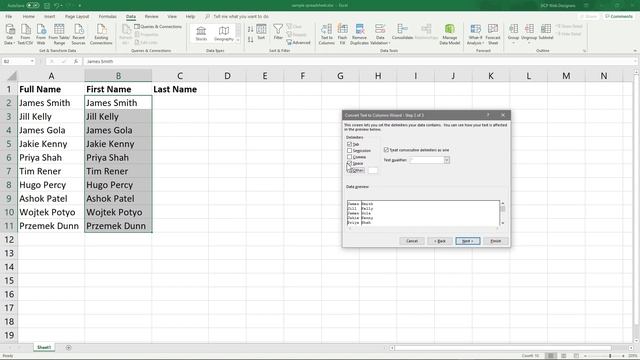Switch to the Formulas tab
Viewport: 640px width, 360px height.
pos(108,16)
